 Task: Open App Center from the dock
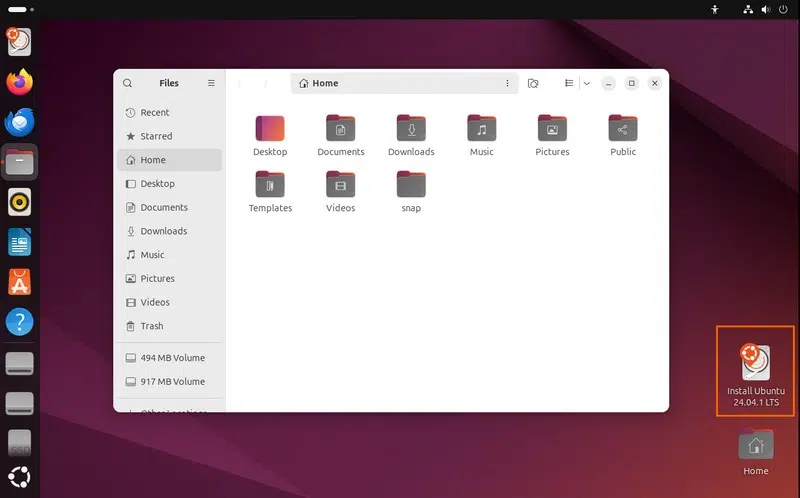(19, 282)
